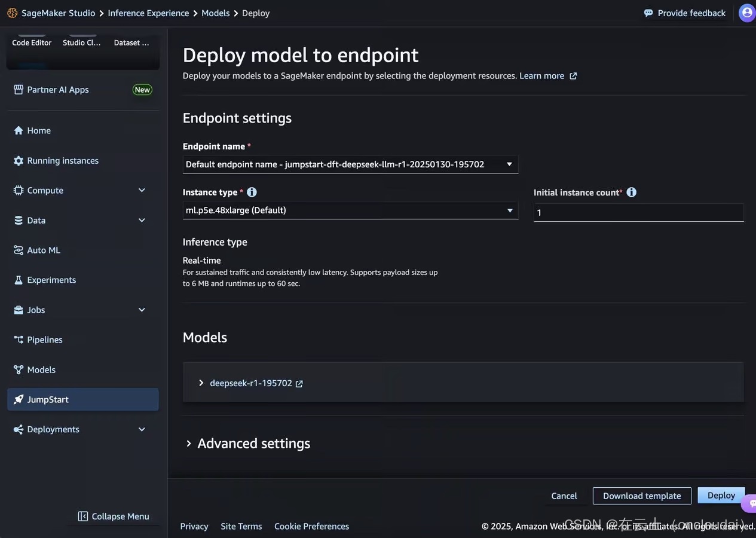
Task: Expand the Compute menu chevron
Action: pos(142,190)
